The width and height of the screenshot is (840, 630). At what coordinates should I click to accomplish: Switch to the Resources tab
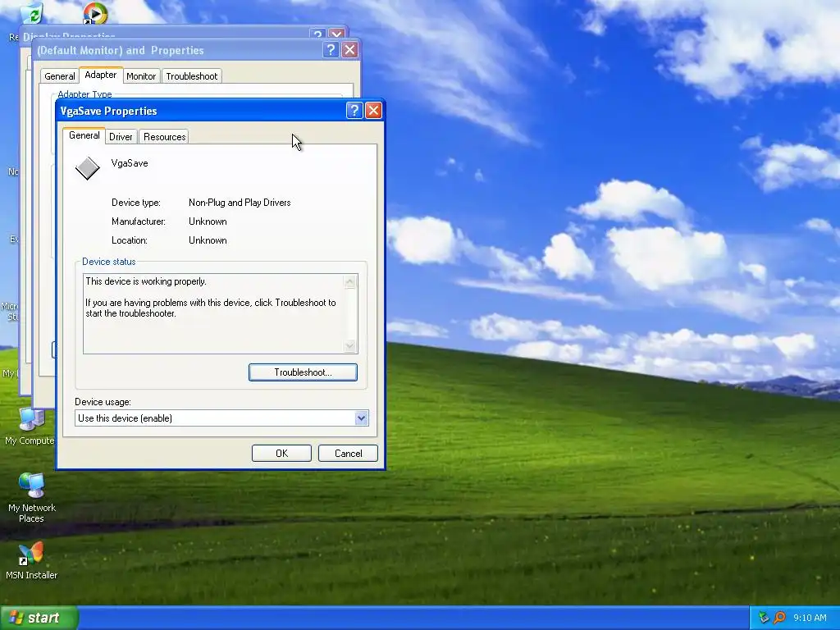(164, 137)
